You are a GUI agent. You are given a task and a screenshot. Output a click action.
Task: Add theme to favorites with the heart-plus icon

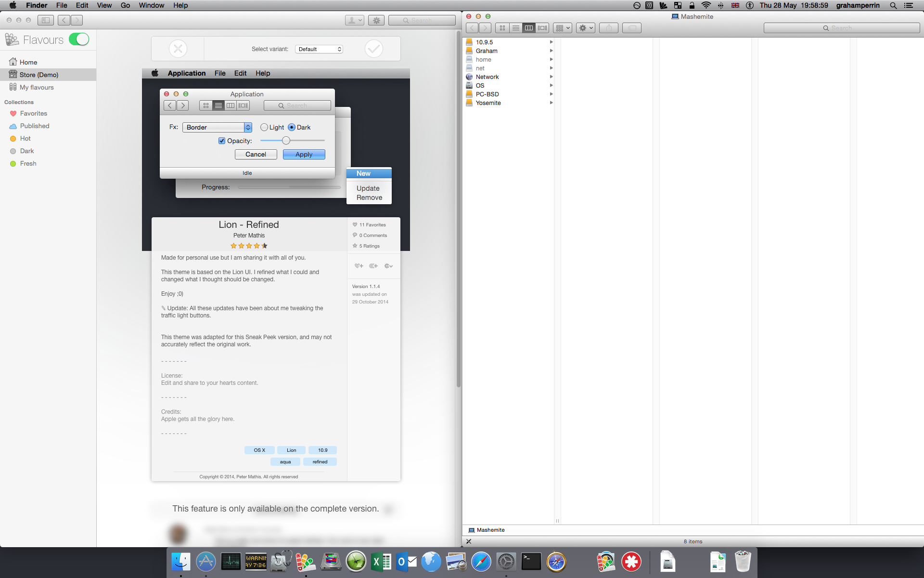[x=359, y=266]
